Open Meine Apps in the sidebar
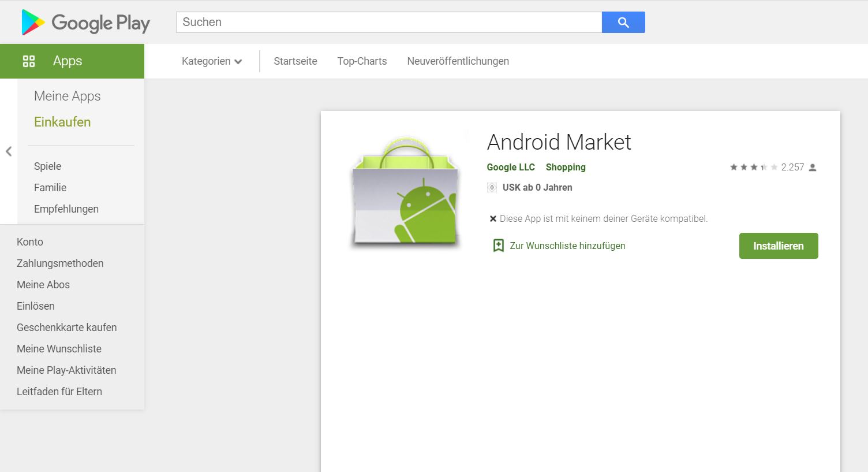868x472 pixels. coord(68,96)
